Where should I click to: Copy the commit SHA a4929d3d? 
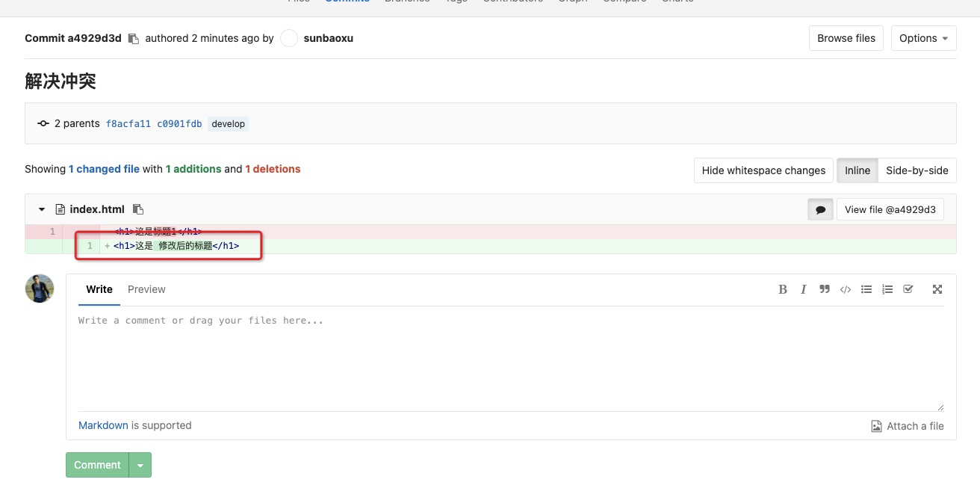click(x=134, y=39)
